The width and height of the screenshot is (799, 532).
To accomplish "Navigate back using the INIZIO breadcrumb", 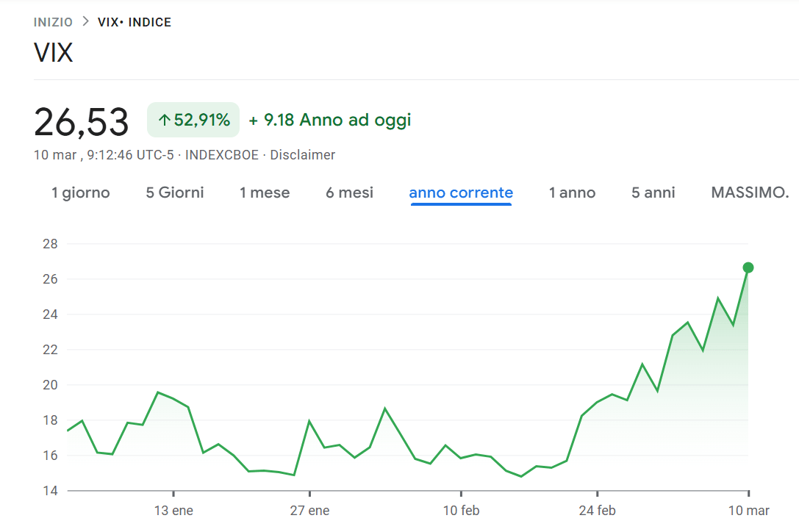I will (52, 21).
